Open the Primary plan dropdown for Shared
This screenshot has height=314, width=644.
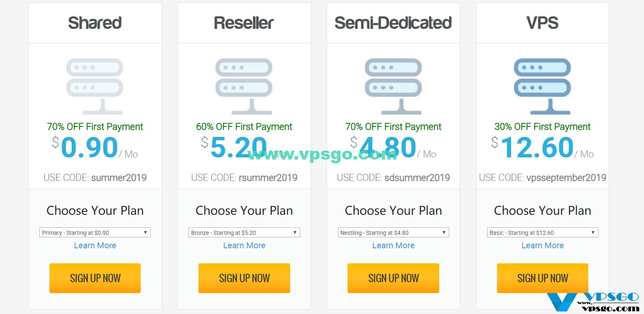[x=95, y=232]
